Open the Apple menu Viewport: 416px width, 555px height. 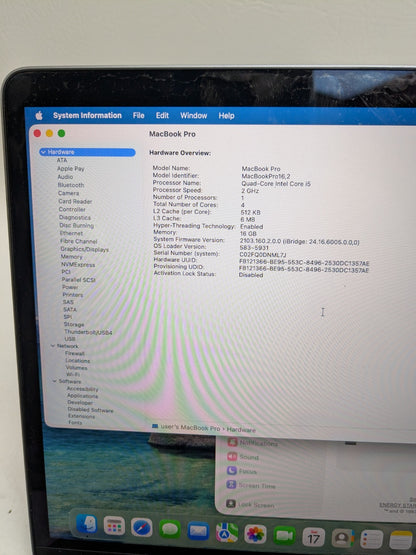tap(39, 115)
